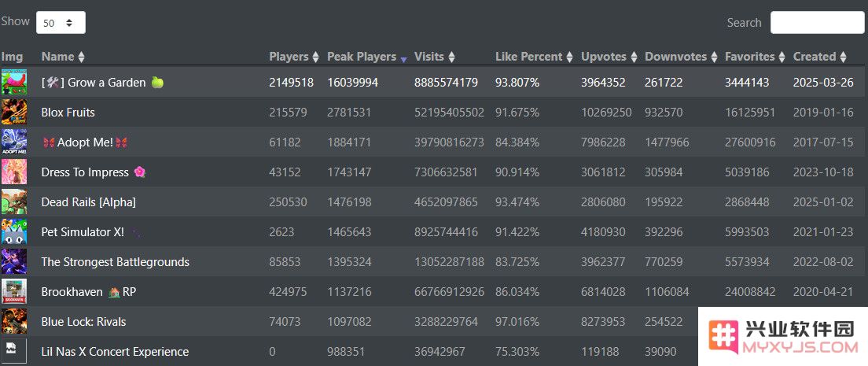The image size is (868, 366).
Task: Select like percent 93.807%
Action: pos(517,83)
